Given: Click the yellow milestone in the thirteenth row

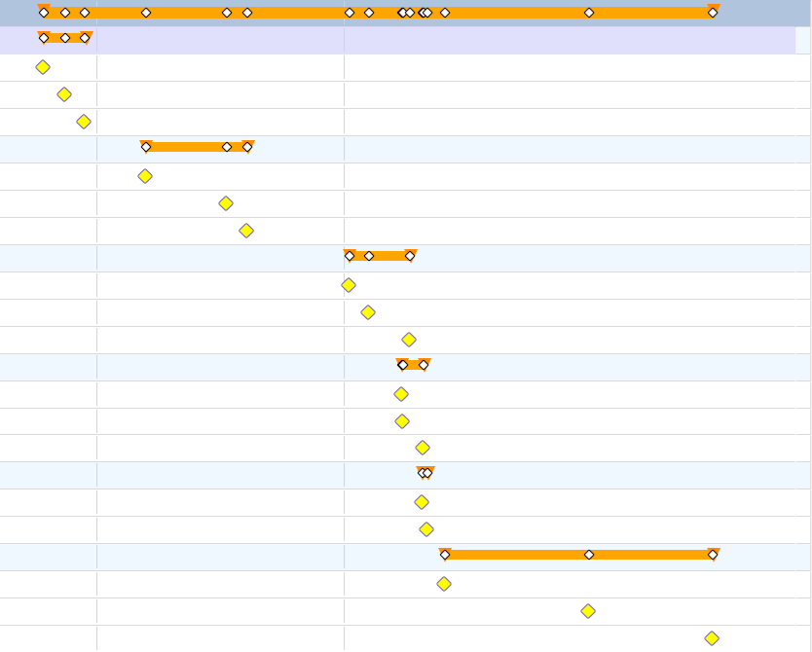Looking at the screenshot, I should pyautogui.click(x=409, y=340).
